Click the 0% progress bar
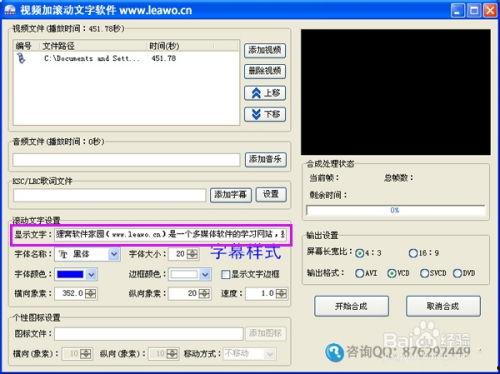 pos(395,210)
